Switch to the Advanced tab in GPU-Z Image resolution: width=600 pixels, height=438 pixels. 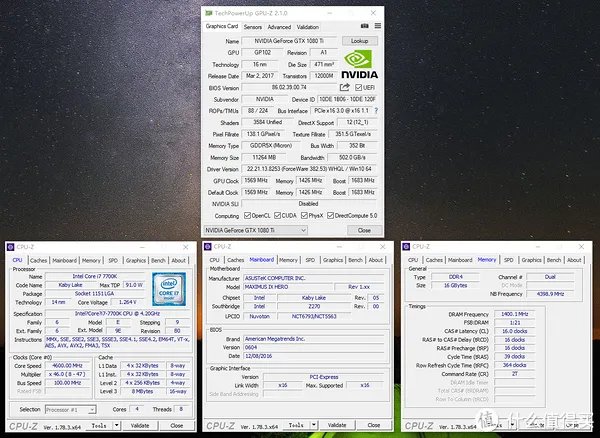(279, 27)
